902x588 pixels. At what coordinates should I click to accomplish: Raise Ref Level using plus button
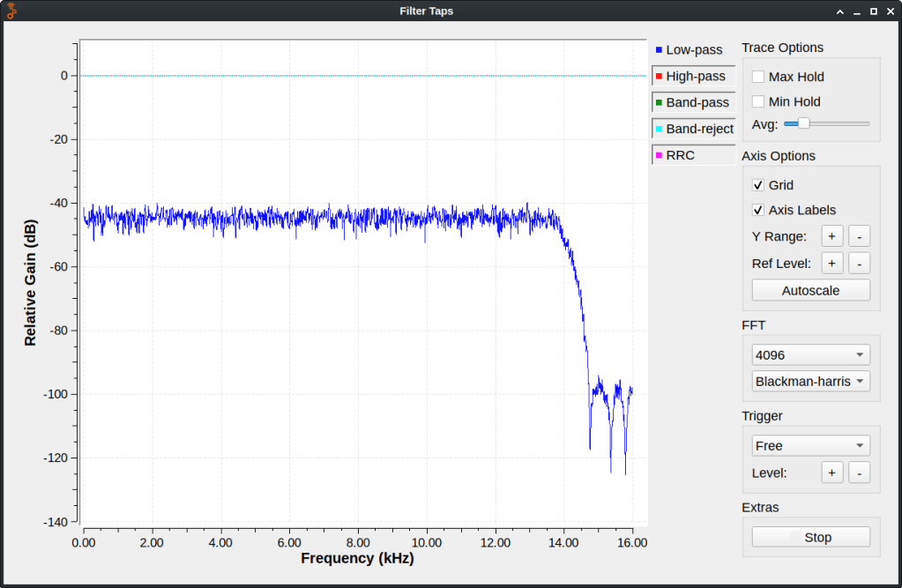pyautogui.click(x=831, y=263)
